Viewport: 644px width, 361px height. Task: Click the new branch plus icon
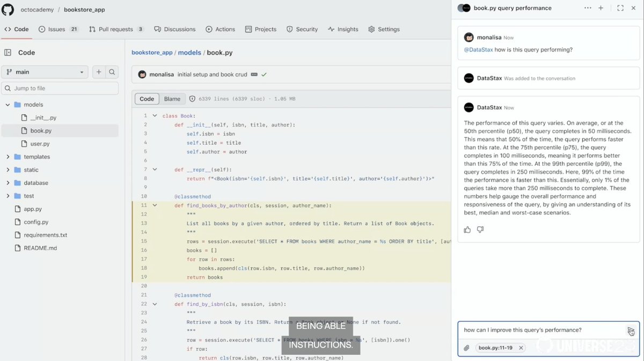[98, 71]
